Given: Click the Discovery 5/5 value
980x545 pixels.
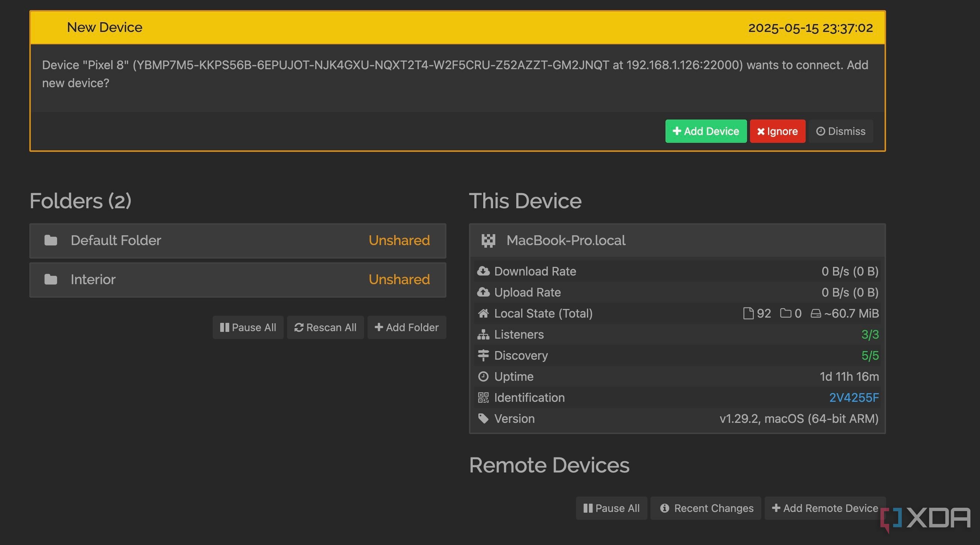Looking at the screenshot, I should (x=870, y=356).
